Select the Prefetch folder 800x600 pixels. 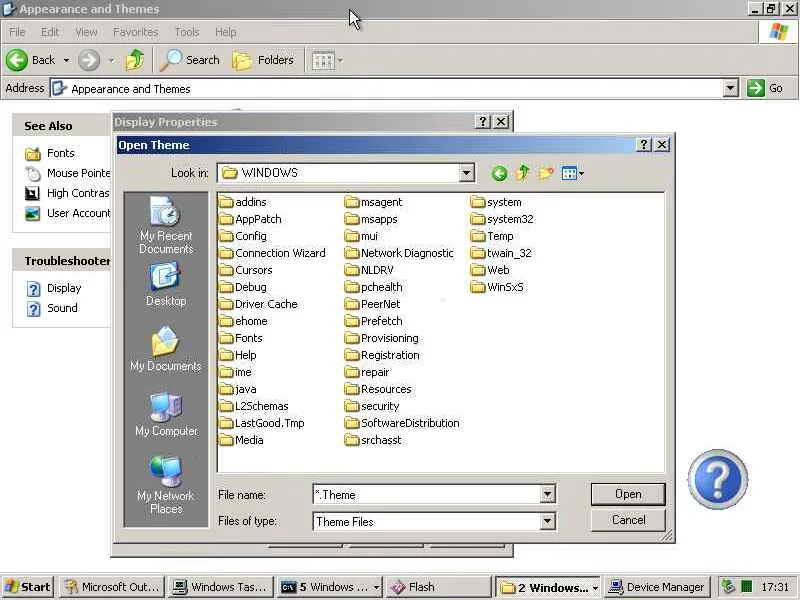click(373, 321)
